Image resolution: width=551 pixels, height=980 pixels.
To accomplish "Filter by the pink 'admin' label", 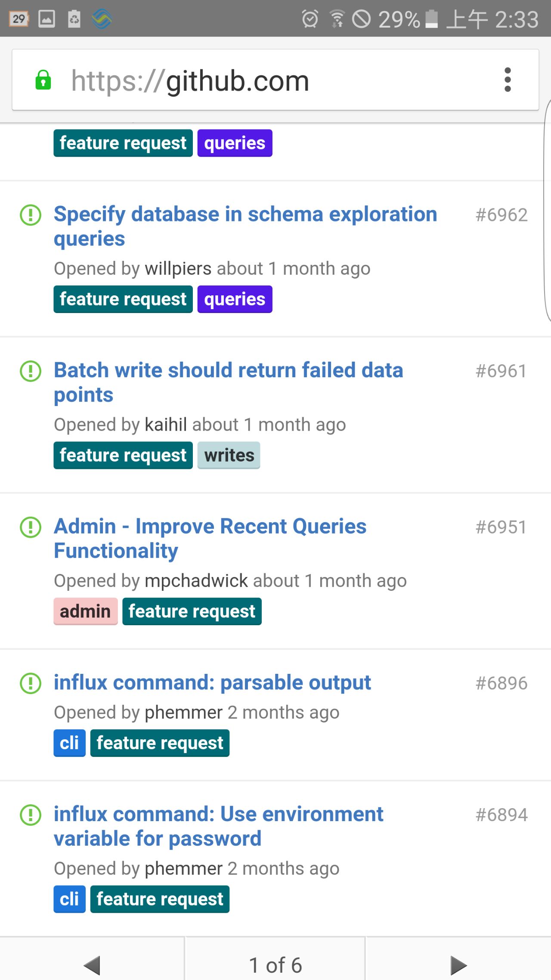I will coord(85,611).
